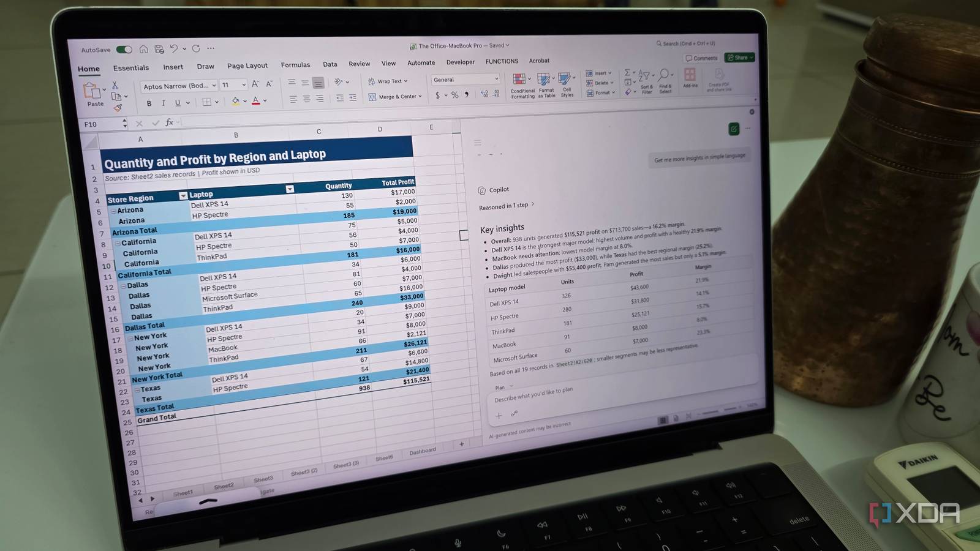Image resolution: width=980 pixels, height=551 pixels.
Task: Switch to the Page Layout ribbon tab
Action: click(x=247, y=66)
